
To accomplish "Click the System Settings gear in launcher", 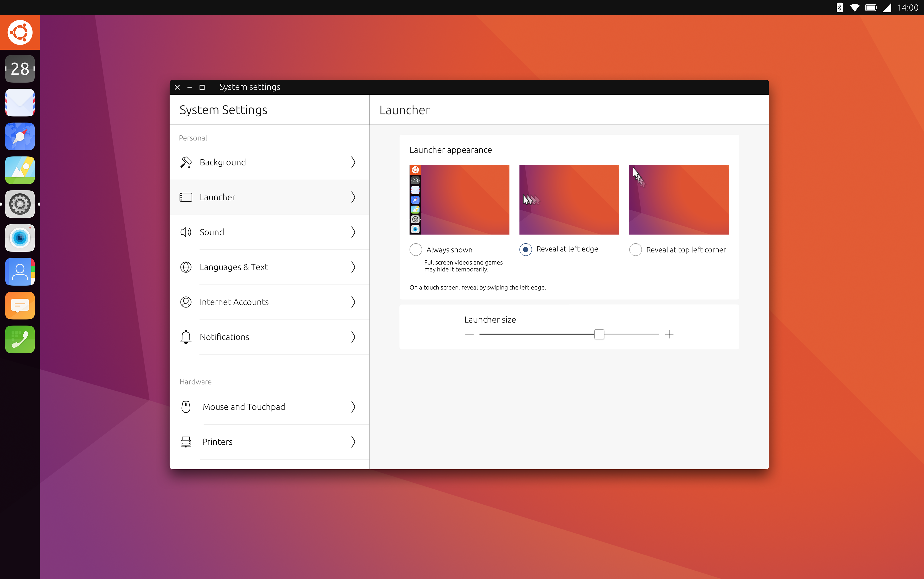I will [20, 204].
